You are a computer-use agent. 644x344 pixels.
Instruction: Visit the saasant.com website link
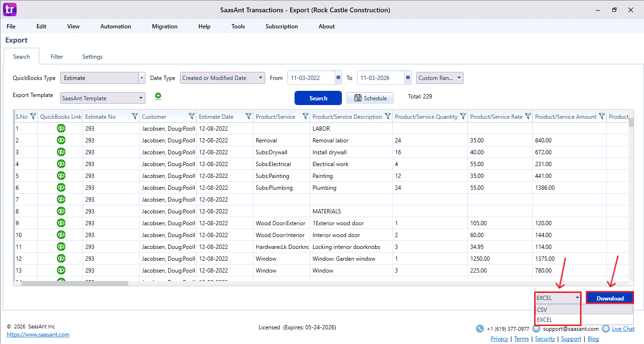[x=37, y=334]
